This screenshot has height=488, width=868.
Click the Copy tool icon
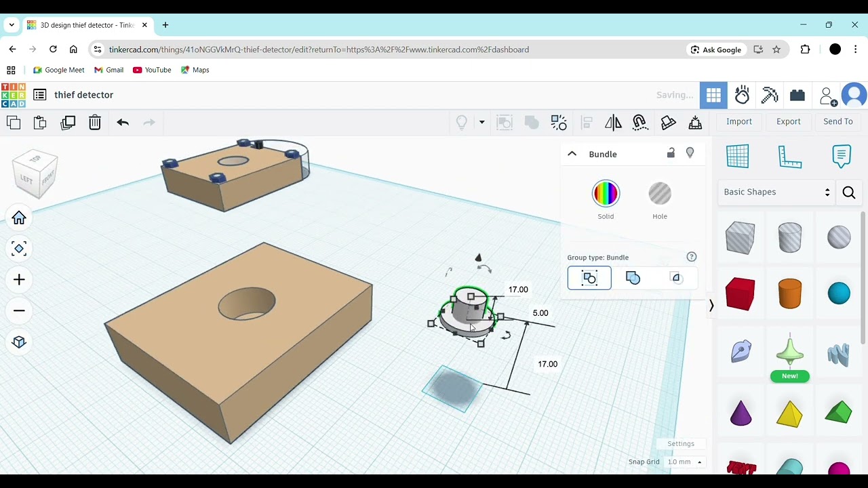pyautogui.click(x=14, y=123)
